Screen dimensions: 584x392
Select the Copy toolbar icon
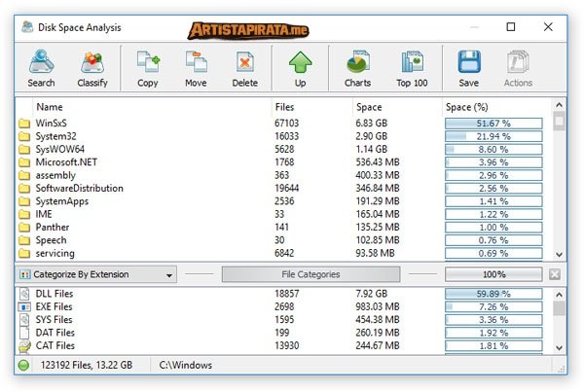pos(148,68)
